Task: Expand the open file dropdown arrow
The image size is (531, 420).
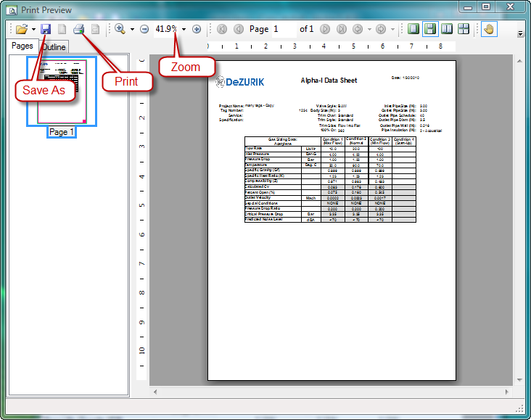Action: point(33,30)
